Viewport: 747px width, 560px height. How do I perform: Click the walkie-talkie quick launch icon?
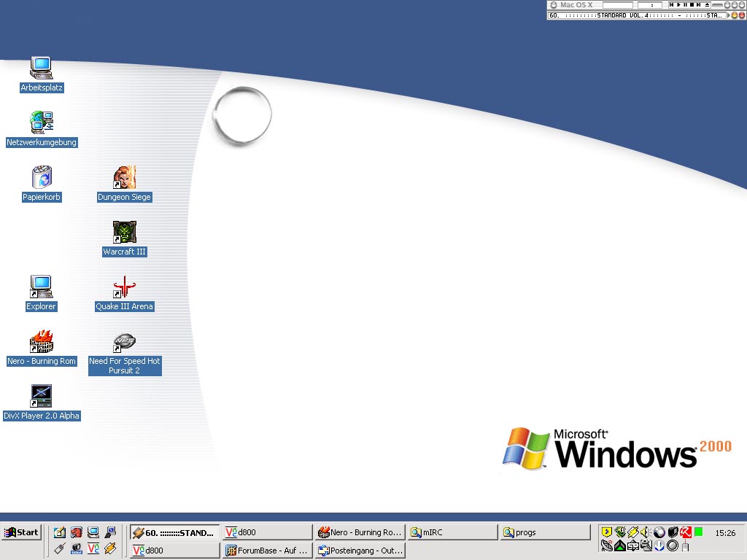point(60,548)
